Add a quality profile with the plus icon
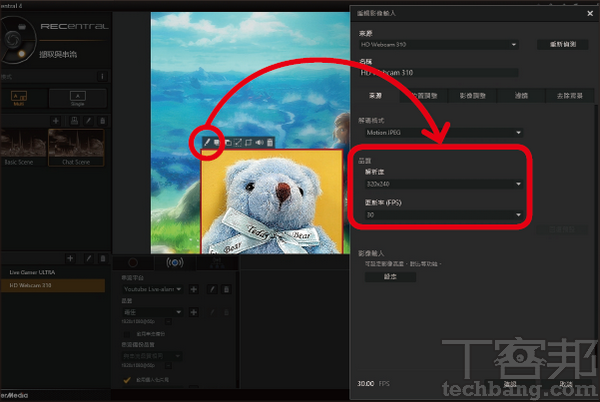The image size is (600, 402). coord(194,312)
